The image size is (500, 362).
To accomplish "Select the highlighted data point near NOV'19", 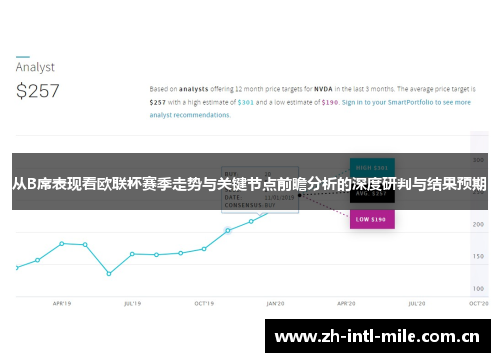I will click(x=228, y=230).
